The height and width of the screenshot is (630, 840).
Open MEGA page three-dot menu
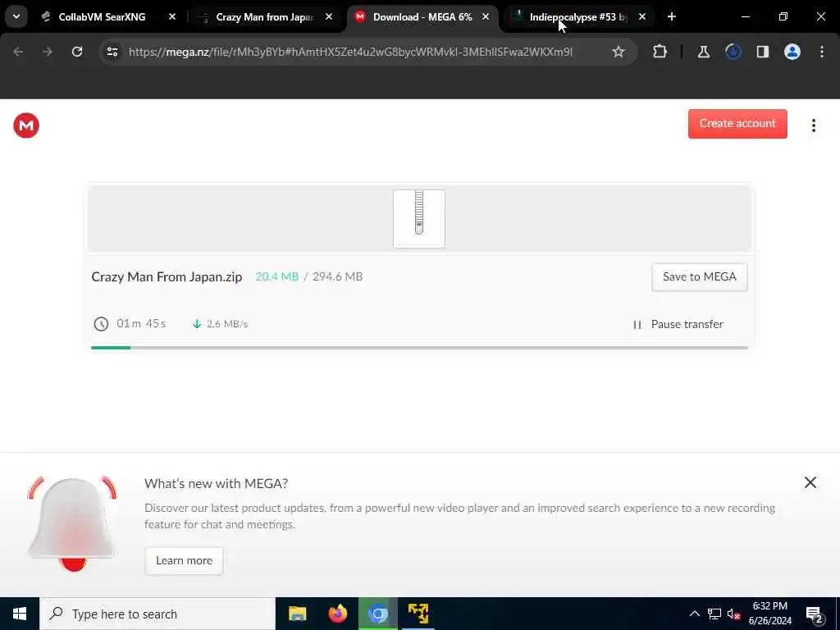click(x=813, y=126)
